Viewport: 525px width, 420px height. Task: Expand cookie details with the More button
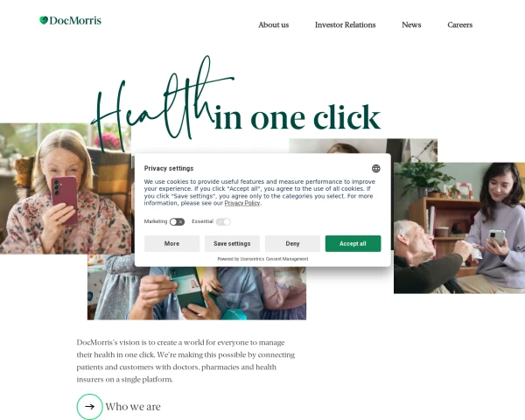coord(171,243)
